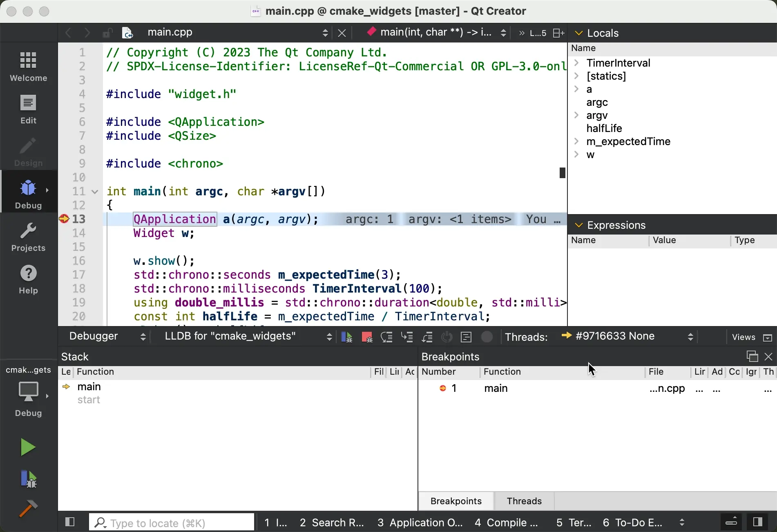Image resolution: width=777 pixels, height=532 pixels.
Task: Toggle the right sidebar panel visibility
Action: (758, 522)
